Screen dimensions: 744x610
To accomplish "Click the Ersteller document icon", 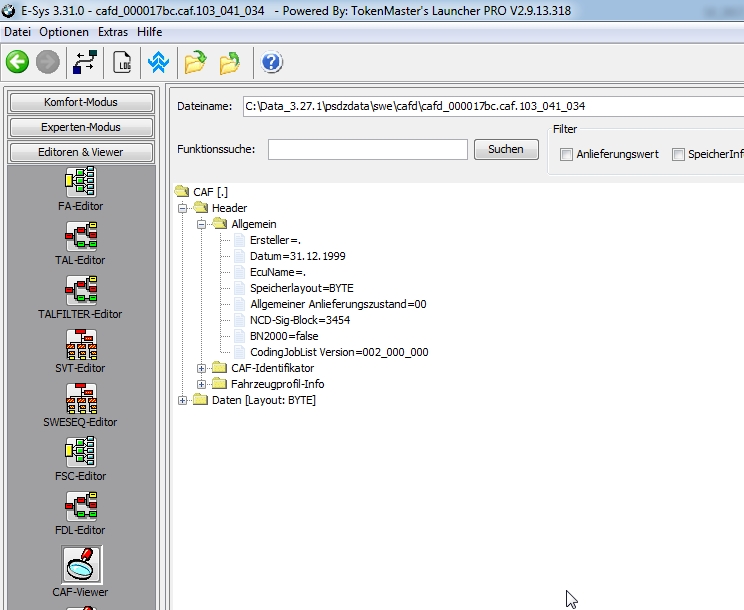I will [x=240, y=240].
